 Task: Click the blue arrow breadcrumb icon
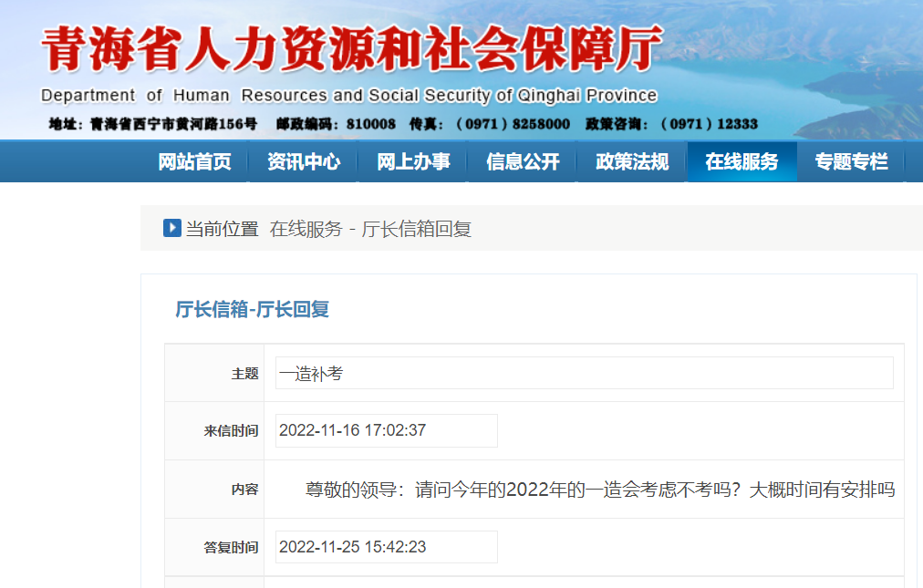point(171,228)
